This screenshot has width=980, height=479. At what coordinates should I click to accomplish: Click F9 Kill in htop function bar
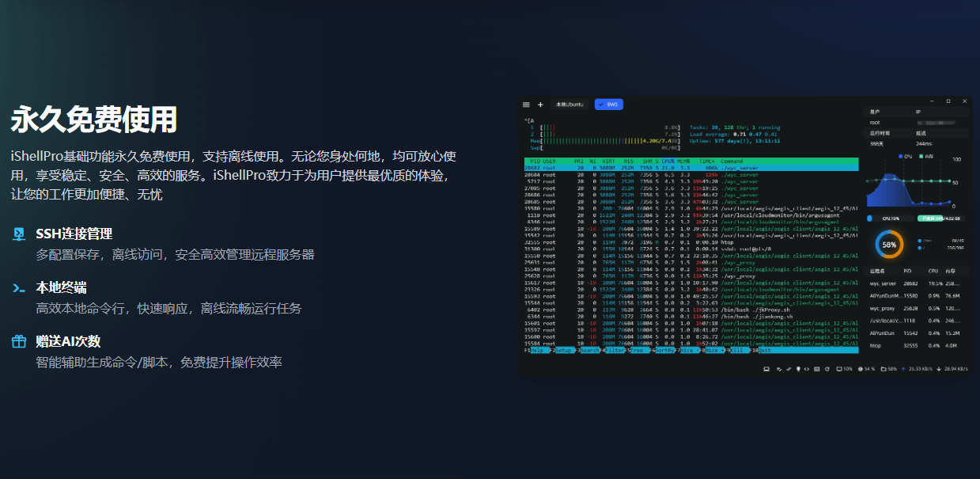coord(737,350)
